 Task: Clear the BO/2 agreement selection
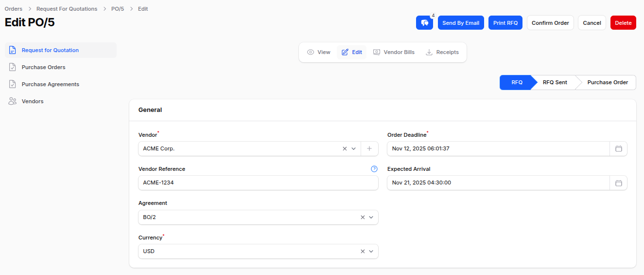click(x=363, y=217)
